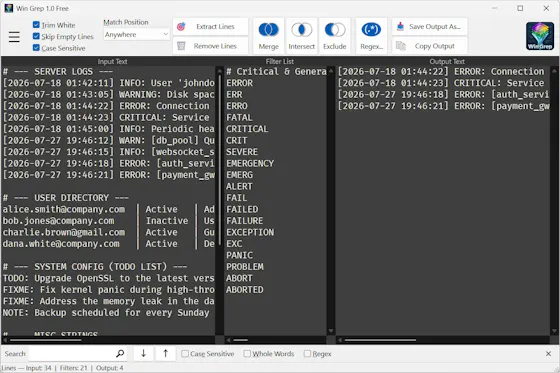Toggle Trim White checkbox

(x=36, y=25)
